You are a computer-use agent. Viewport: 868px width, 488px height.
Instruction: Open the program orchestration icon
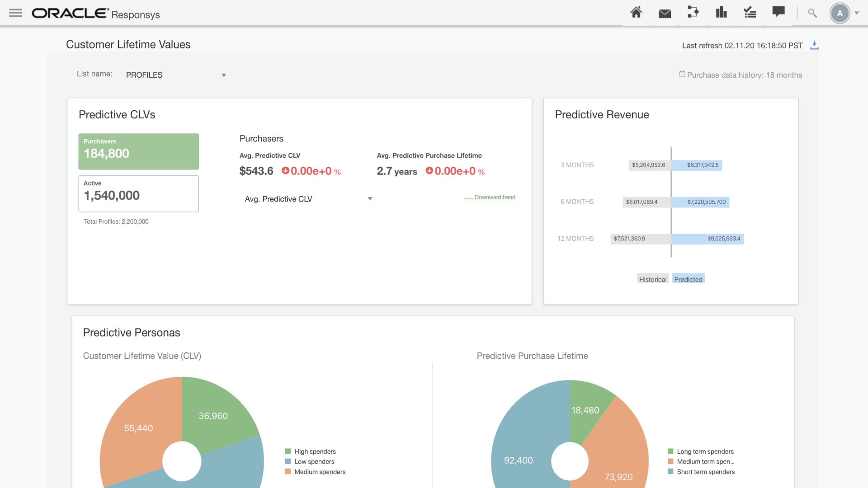(693, 13)
